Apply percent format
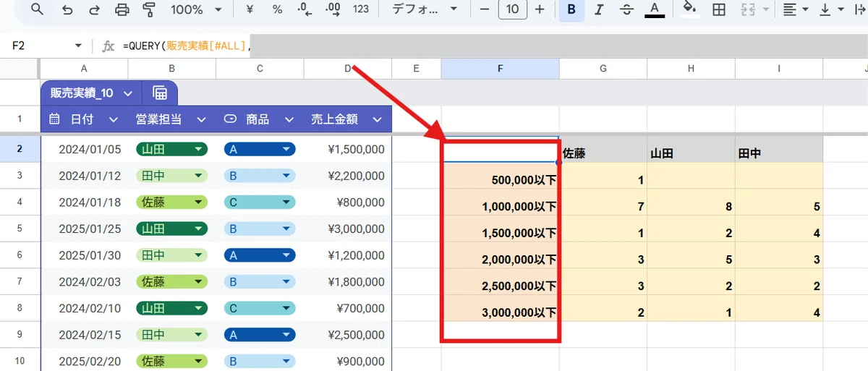The width and height of the screenshot is (868, 371). 277,9
